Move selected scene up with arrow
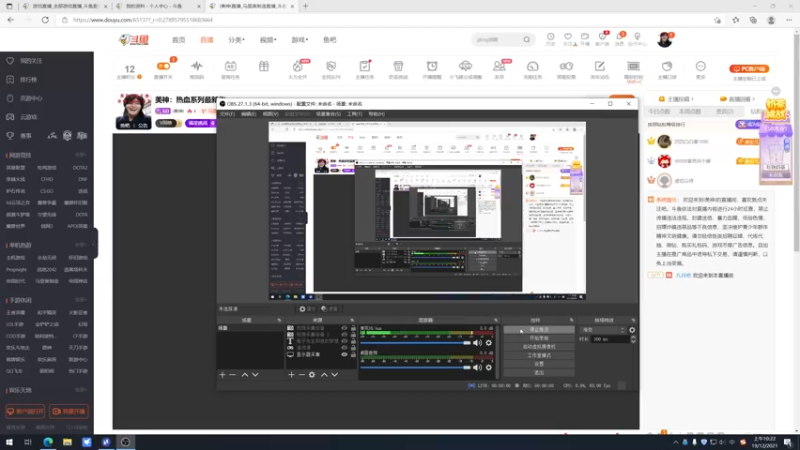Viewport: 800px width, 450px height. (245, 374)
